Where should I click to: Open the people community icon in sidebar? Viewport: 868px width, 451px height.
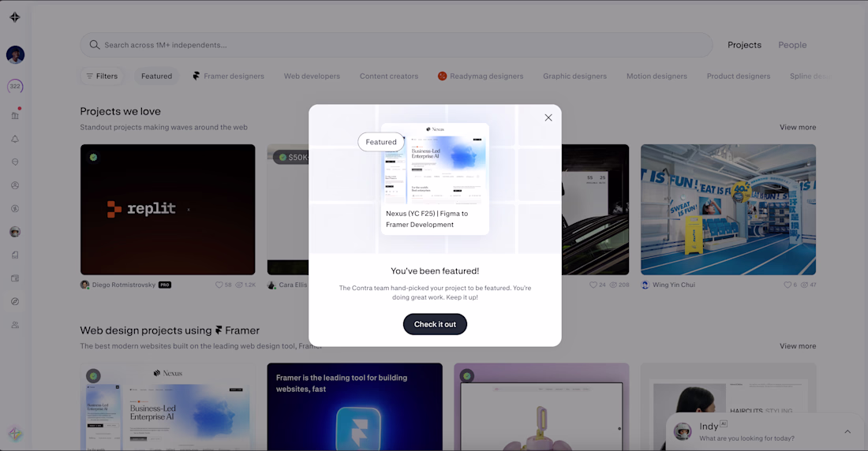15,325
